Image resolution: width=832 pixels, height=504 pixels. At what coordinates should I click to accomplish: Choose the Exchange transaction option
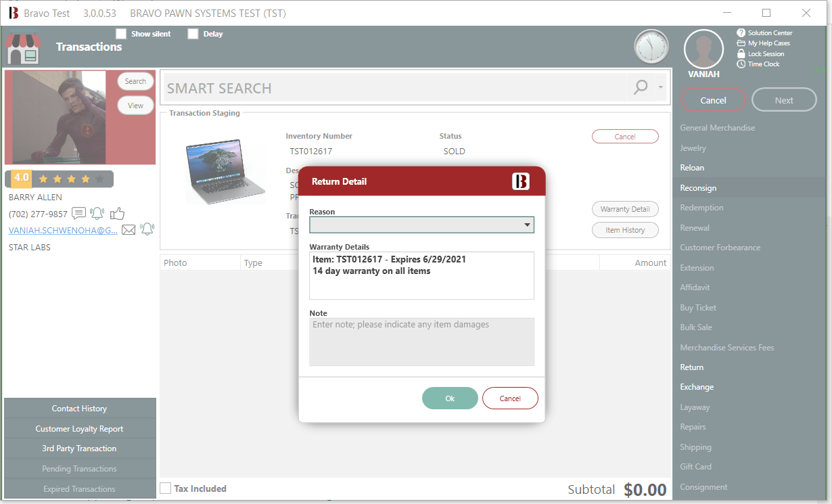697,387
